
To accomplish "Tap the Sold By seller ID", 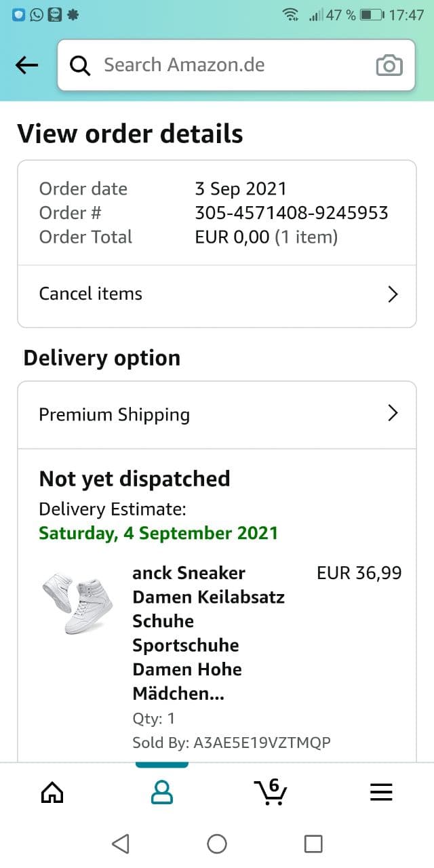I will 262,743.
